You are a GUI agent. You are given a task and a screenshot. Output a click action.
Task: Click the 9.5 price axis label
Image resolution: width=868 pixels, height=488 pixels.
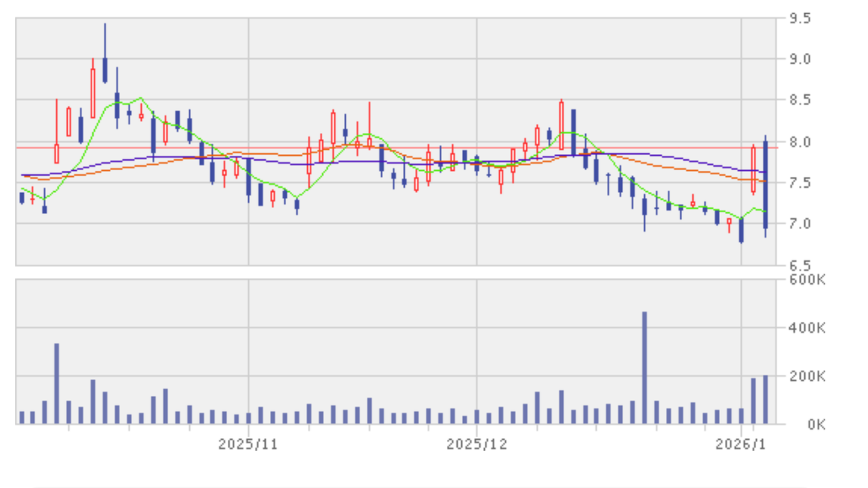coord(800,18)
